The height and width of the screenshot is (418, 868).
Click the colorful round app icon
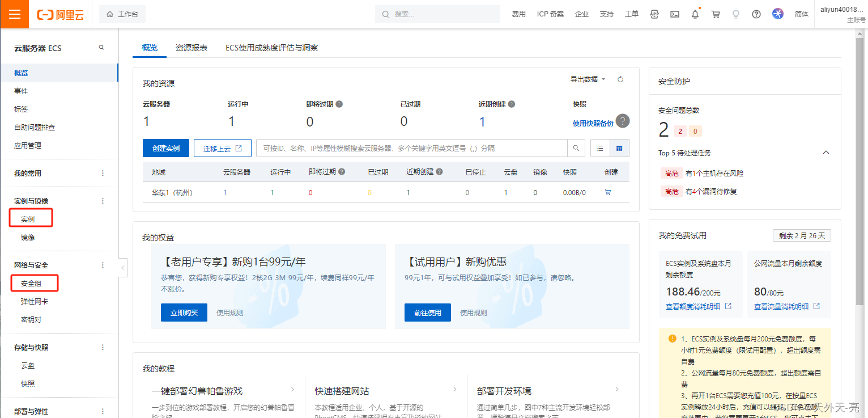[x=778, y=14]
